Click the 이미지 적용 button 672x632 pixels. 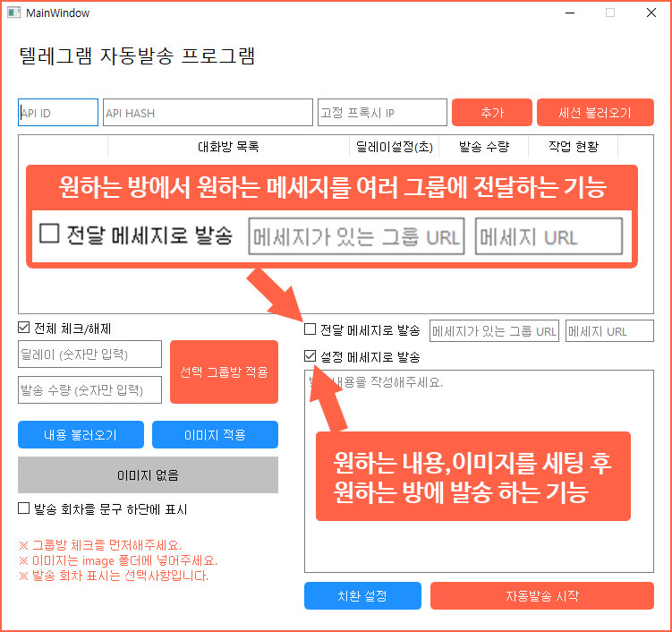click(215, 434)
